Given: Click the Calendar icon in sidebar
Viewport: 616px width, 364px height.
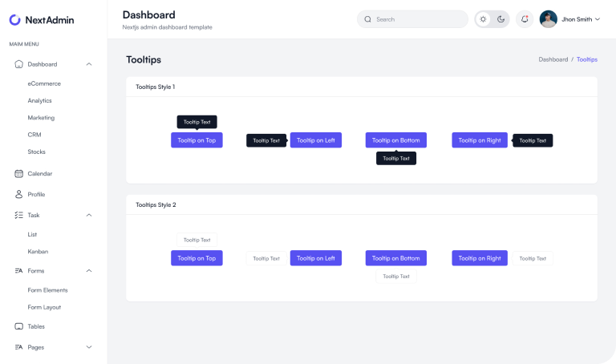Looking at the screenshot, I should [x=19, y=173].
